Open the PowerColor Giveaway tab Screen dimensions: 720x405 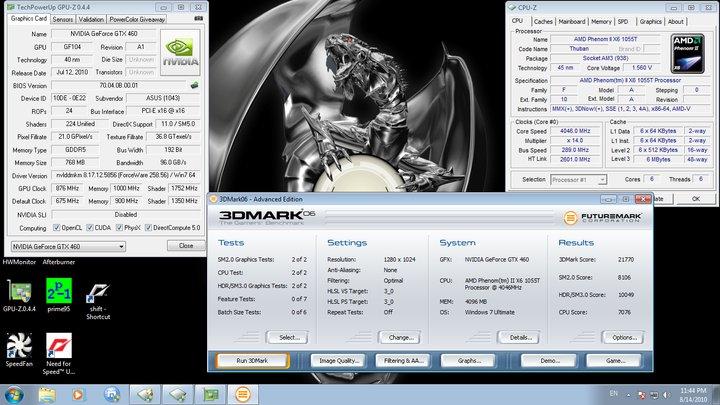click(137, 19)
